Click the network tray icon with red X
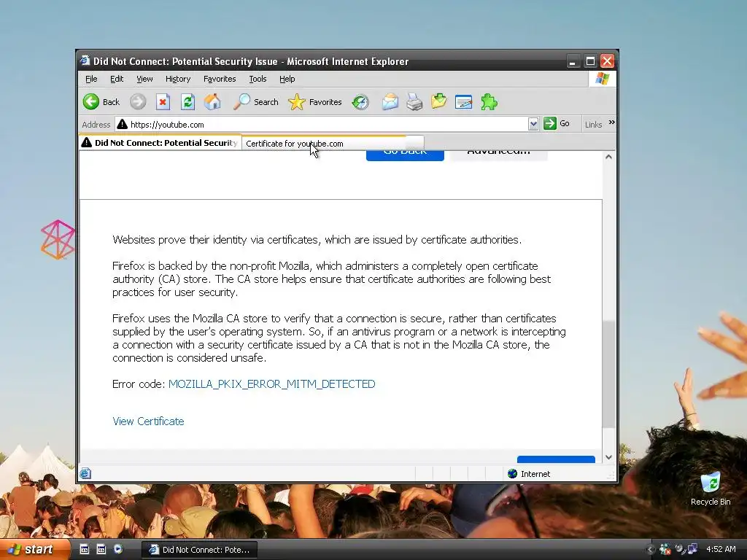Viewport: 747px width, 560px height. (x=665, y=550)
